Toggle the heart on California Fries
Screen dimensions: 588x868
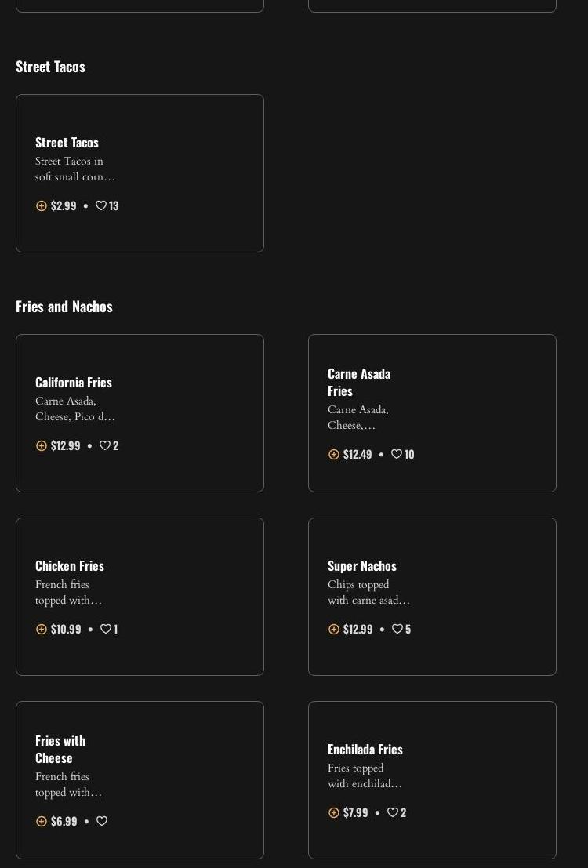tap(104, 445)
